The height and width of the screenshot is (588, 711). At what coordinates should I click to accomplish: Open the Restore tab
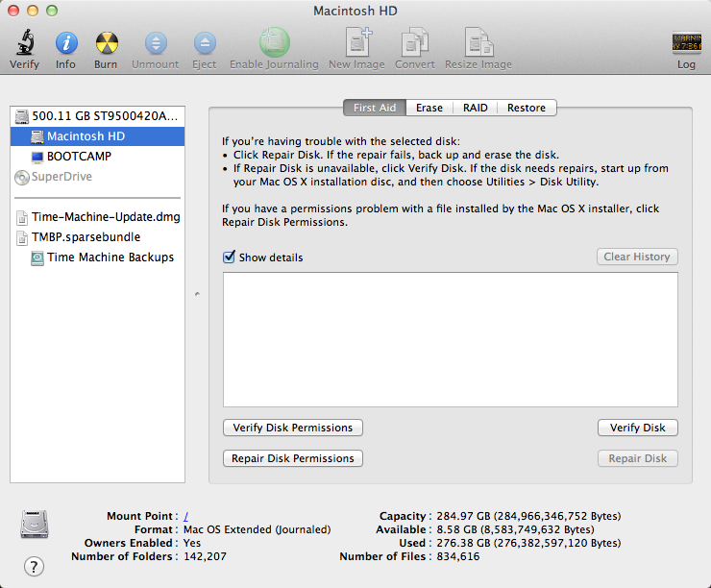point(527,108)
